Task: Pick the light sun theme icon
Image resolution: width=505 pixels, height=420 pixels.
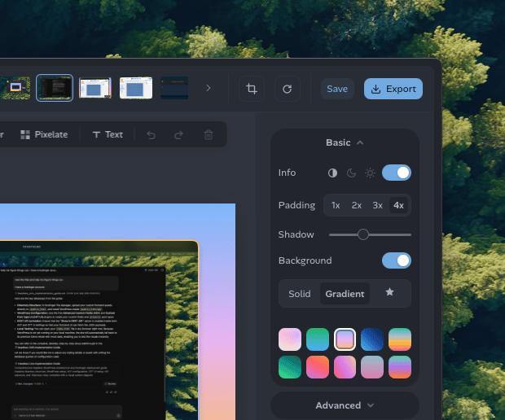Action: [370, 173]
